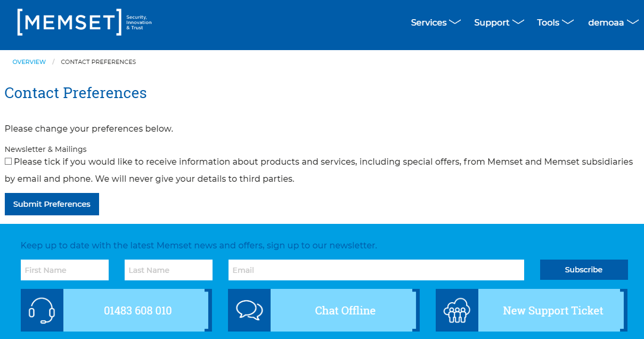The width and height of the screenshot is (644, 339).
Task: Focus the Email newsletter field
Action: pos(376,270)
